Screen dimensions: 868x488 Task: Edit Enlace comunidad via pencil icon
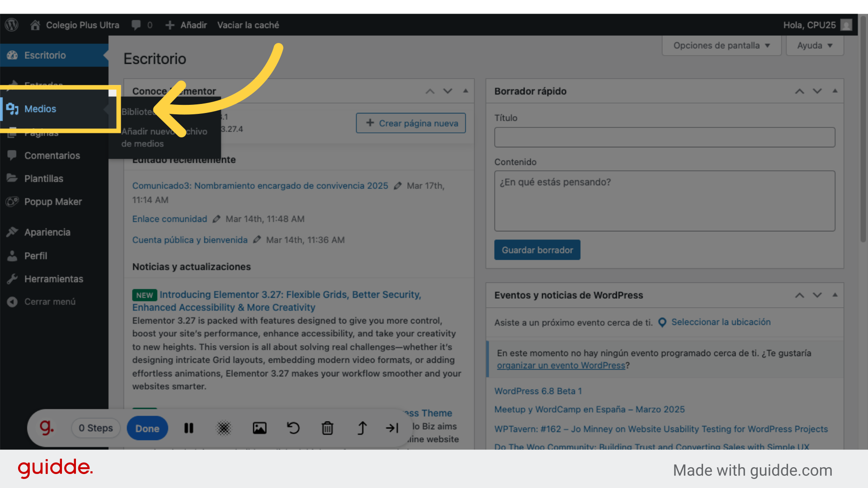tap(217, 219)
